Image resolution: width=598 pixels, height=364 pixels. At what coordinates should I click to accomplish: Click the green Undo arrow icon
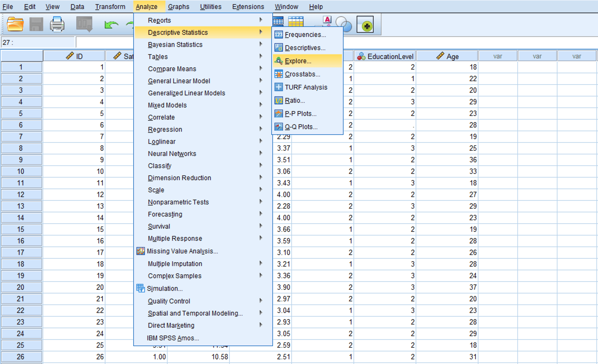(111, 25)
